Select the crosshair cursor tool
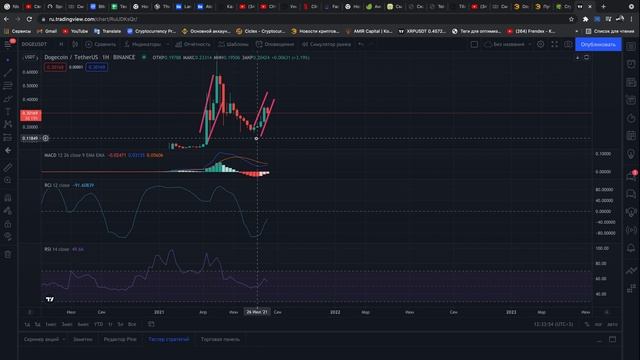640x360 pixels. (8, 60)
